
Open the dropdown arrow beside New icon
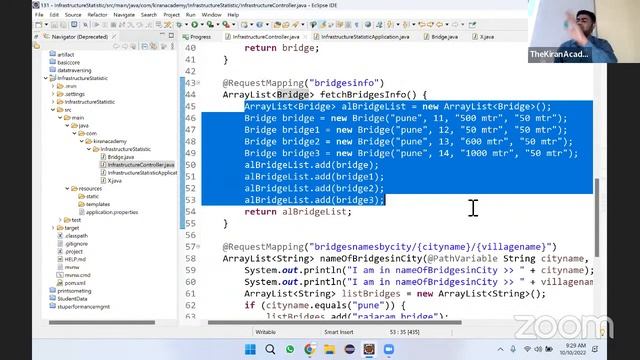pos(46,25)
